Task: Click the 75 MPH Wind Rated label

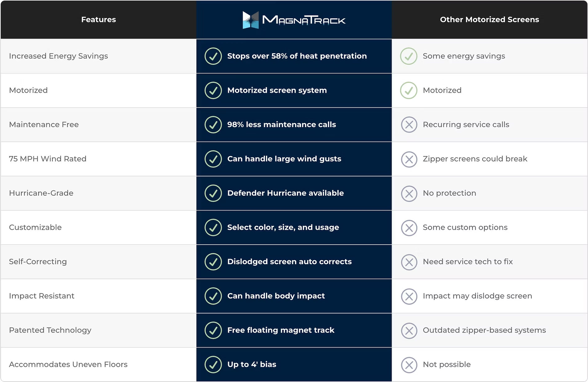Action: [47, 159]
